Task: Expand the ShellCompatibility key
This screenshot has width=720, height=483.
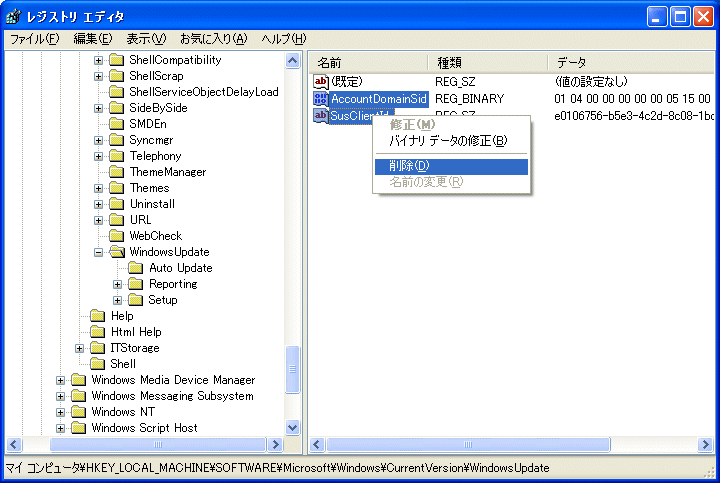Action: coord(98,60)
